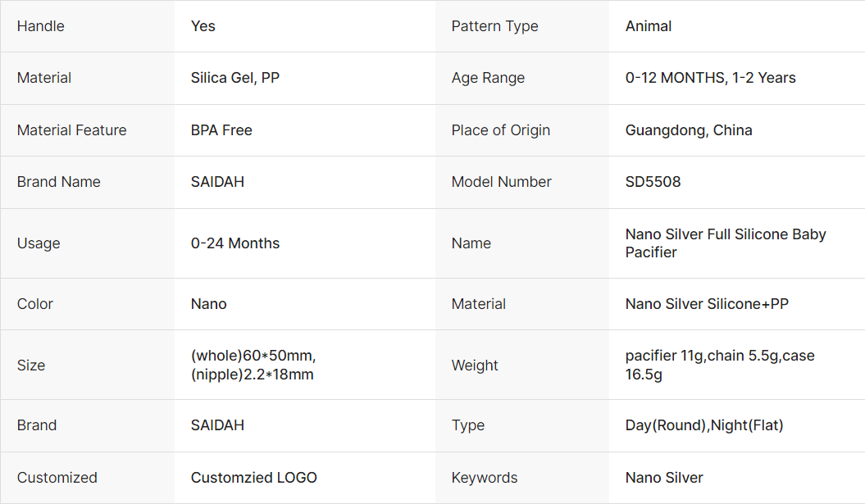Screen dimensions: 865x504
Task: Click the Guangdong, China origin value
Action: 688,130
